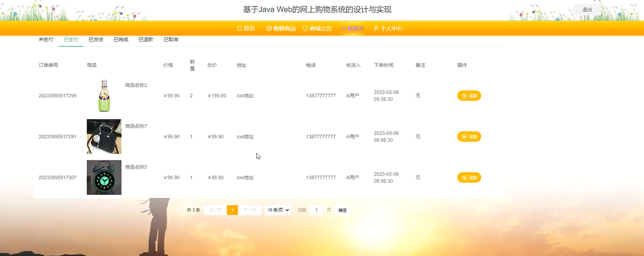
Task: Click the cube icon beside 购物商品
Action: pos(269,28)
